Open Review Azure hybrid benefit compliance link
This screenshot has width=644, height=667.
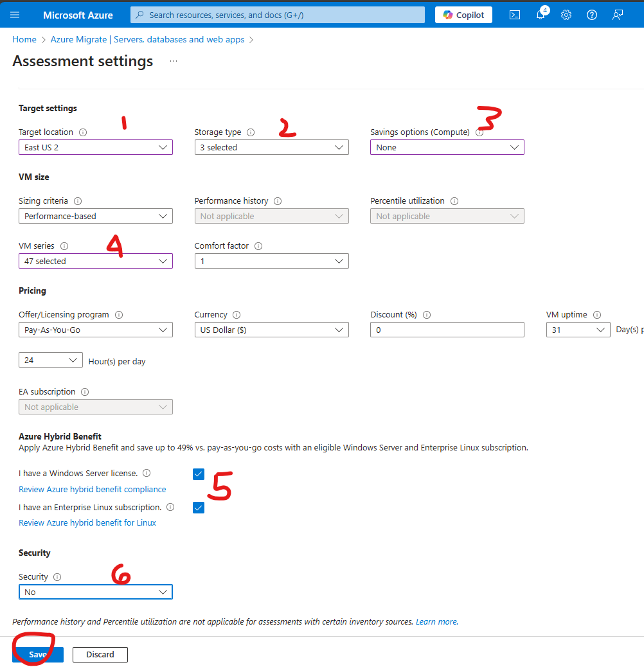point(92,490)
